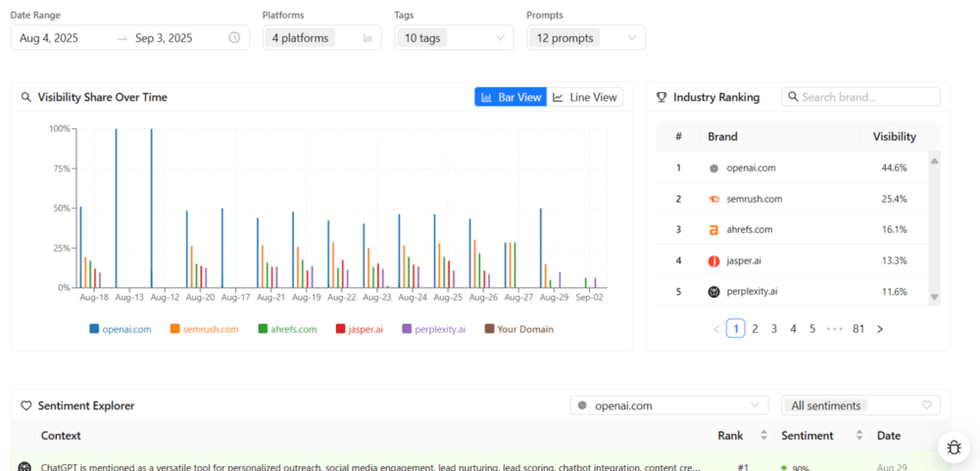Image resolution: width=980 pixels, height=471 pixels.
Task: Expand the 12 prompts dropdown
Action: [x=586, y=37]
